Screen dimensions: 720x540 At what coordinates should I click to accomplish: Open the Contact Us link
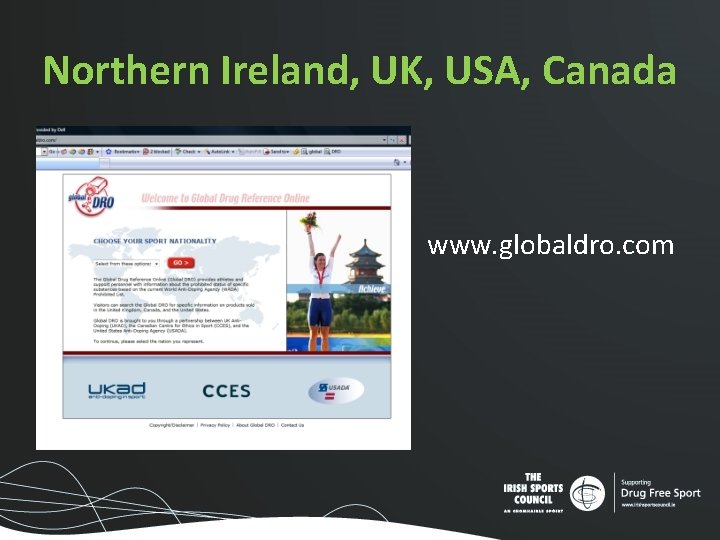click(292, 425)
